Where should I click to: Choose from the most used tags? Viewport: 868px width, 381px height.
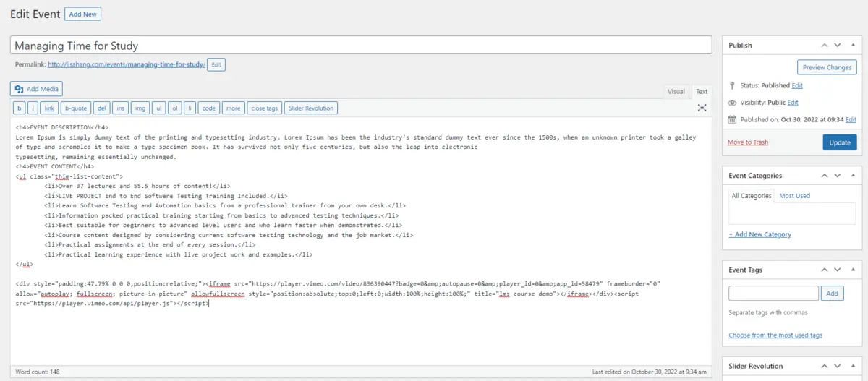click(775, 335)
